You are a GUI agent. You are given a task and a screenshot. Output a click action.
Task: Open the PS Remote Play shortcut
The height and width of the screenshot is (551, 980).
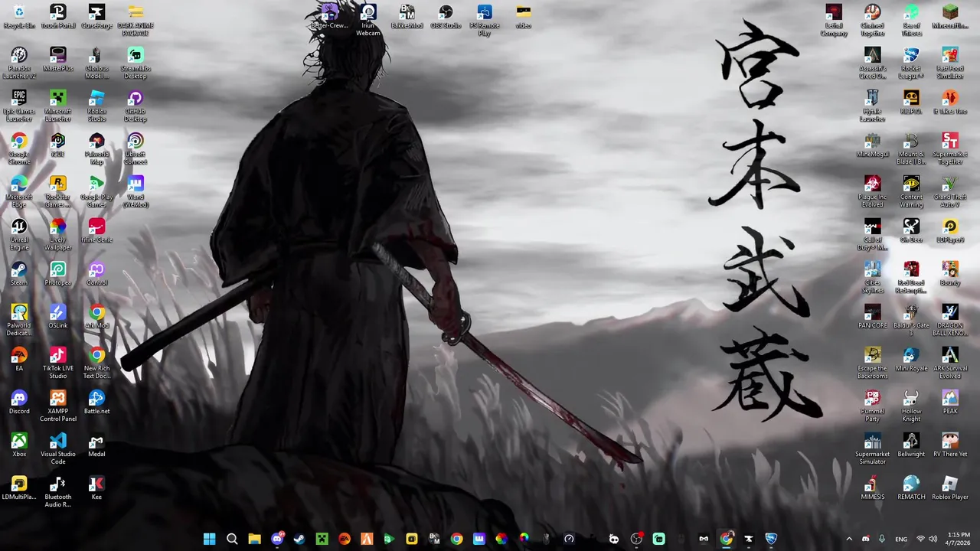coord(485,21)
